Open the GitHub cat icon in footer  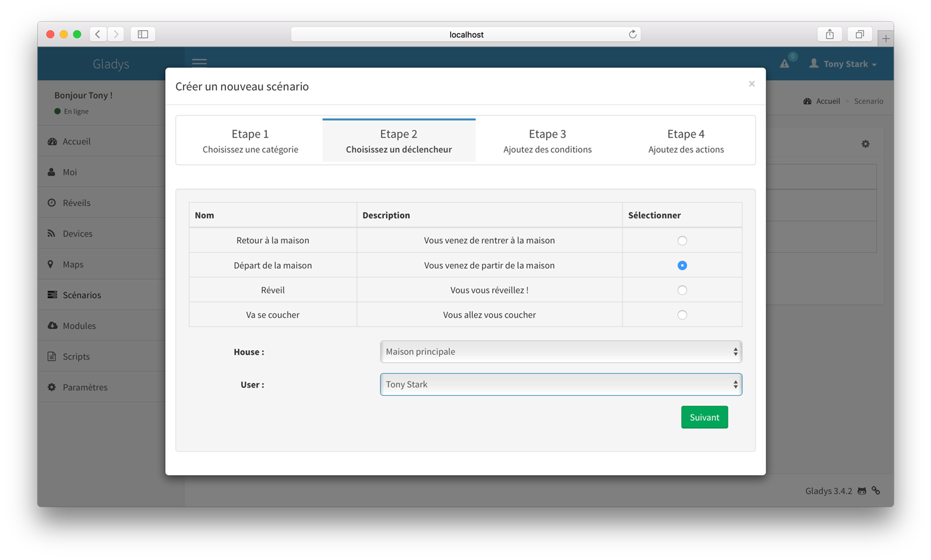(x=862, y=491)
